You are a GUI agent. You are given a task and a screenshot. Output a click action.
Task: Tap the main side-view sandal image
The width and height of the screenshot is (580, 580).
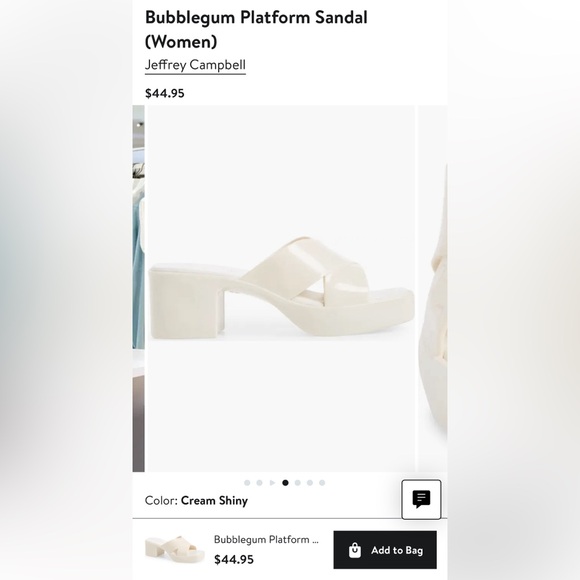280,289
